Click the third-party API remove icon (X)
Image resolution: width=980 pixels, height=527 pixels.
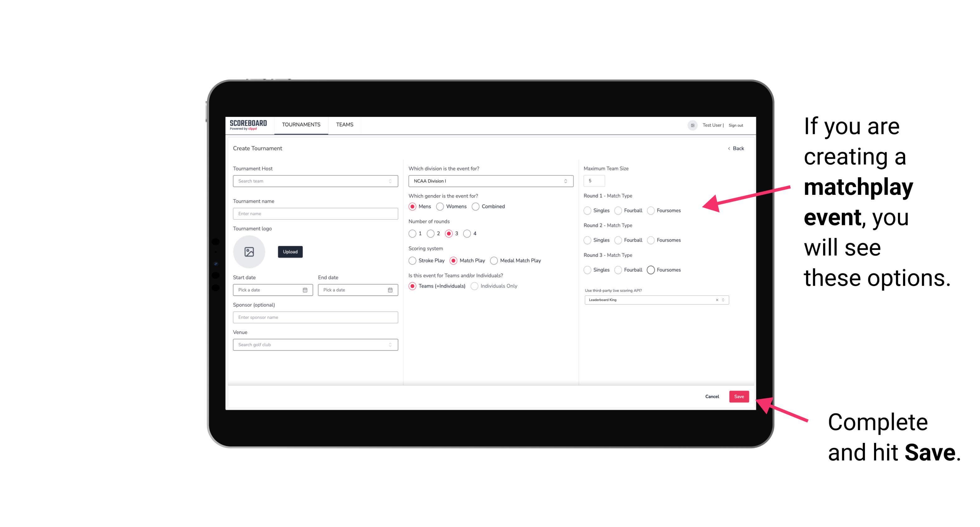click(717, 300)
